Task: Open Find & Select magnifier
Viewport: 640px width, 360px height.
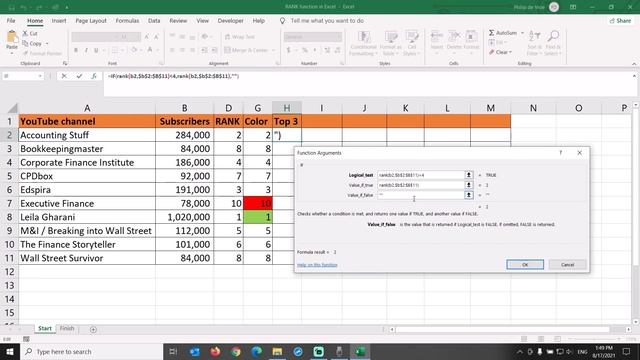Action: click(553, 43)
